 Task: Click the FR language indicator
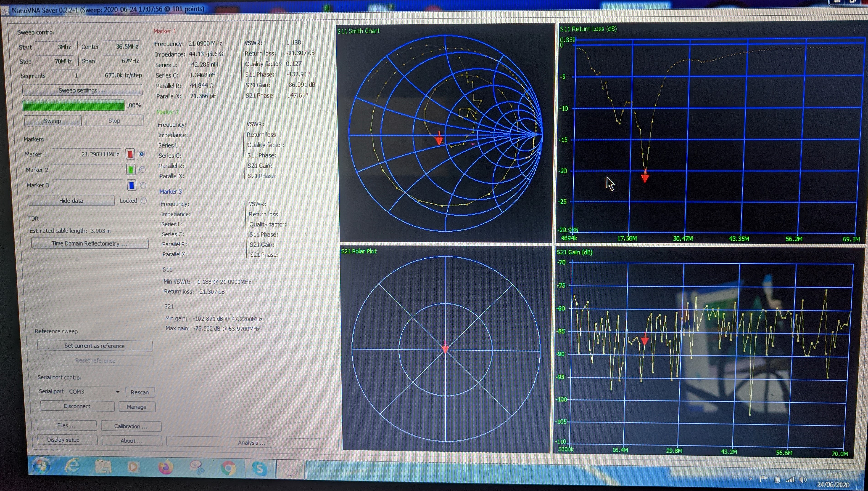point(736,477)
